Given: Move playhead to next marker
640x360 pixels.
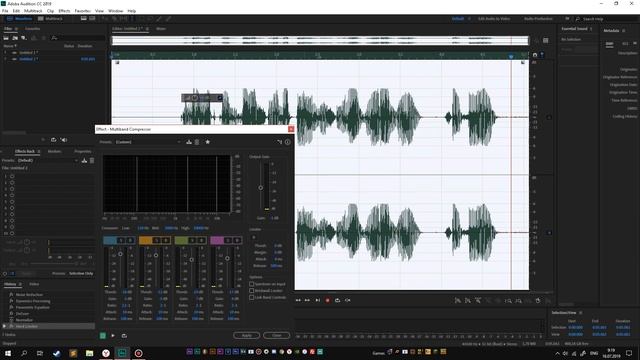Looking at the screenshot, I should [318, 300].
